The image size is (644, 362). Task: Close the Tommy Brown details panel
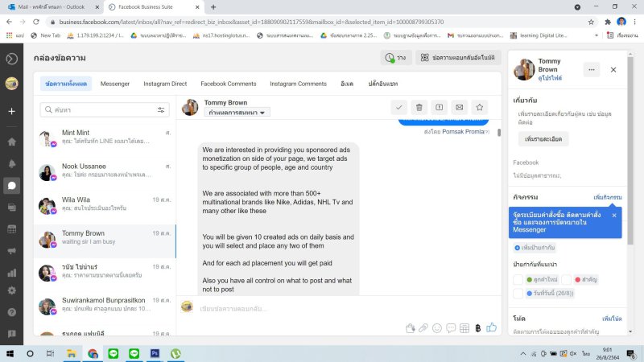pos(613,70)
